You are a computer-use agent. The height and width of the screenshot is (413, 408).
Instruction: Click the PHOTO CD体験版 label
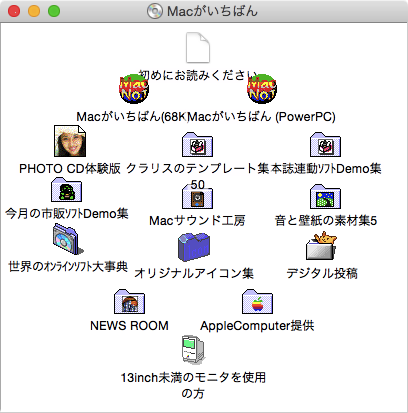[70, 169]
